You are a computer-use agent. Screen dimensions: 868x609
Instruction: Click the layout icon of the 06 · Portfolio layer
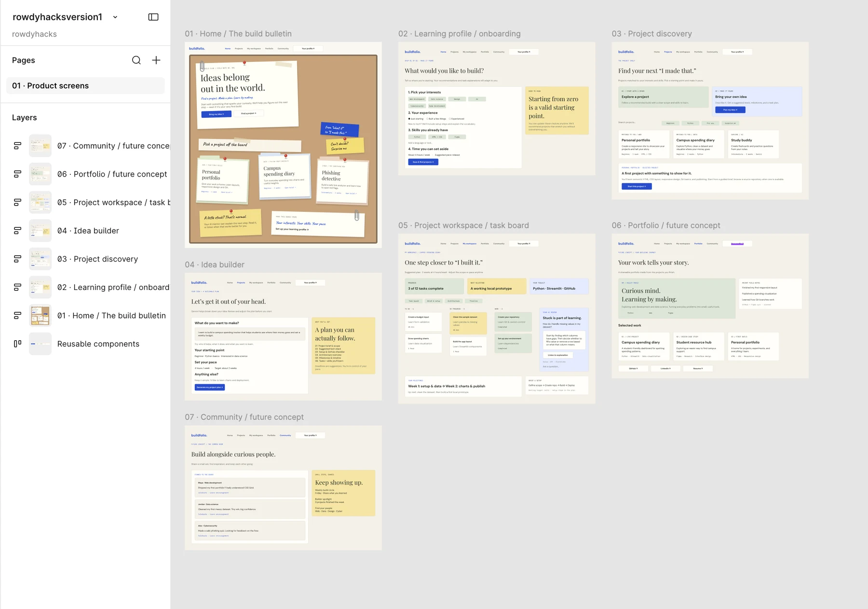[x=17, y=174]
